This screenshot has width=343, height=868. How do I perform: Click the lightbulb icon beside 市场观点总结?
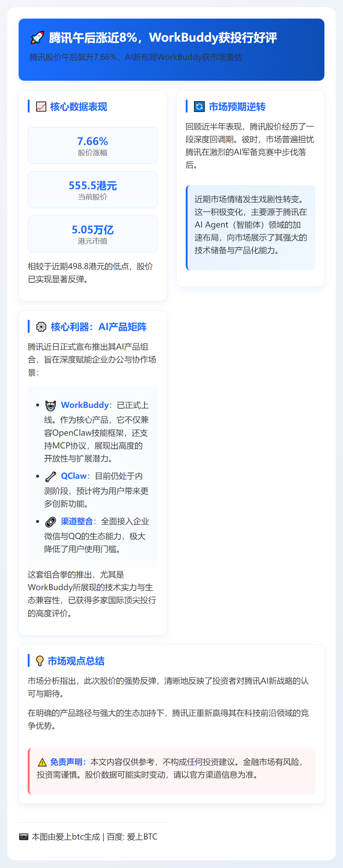(40, 661)
